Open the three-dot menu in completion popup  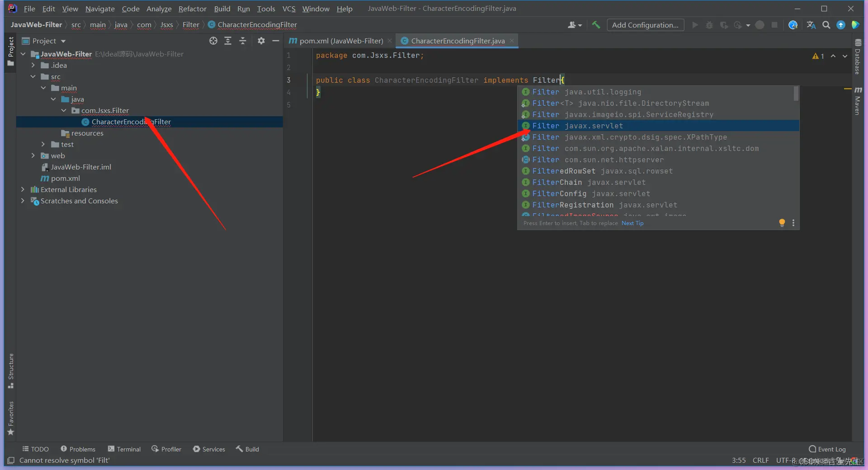tap(793, 223)
